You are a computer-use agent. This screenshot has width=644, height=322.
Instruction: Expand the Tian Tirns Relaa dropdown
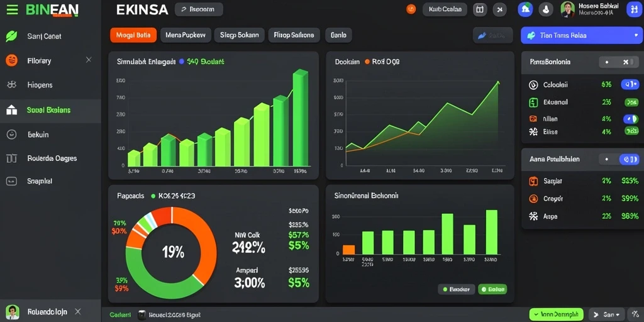[581, 35]
